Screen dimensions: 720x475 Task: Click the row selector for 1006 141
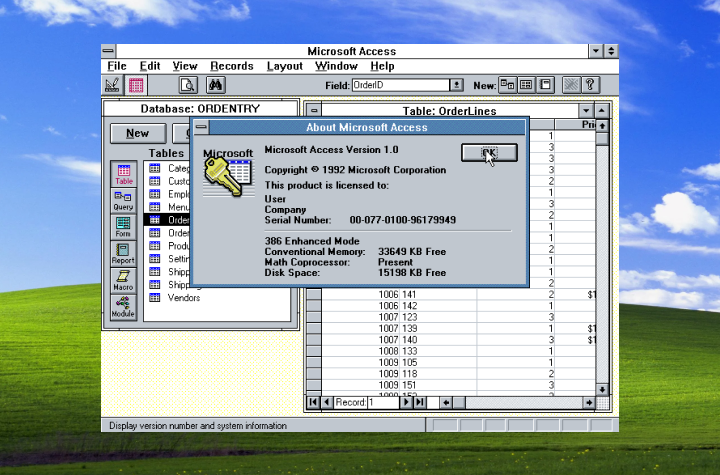pyautogui.click(x=314, y=294)
